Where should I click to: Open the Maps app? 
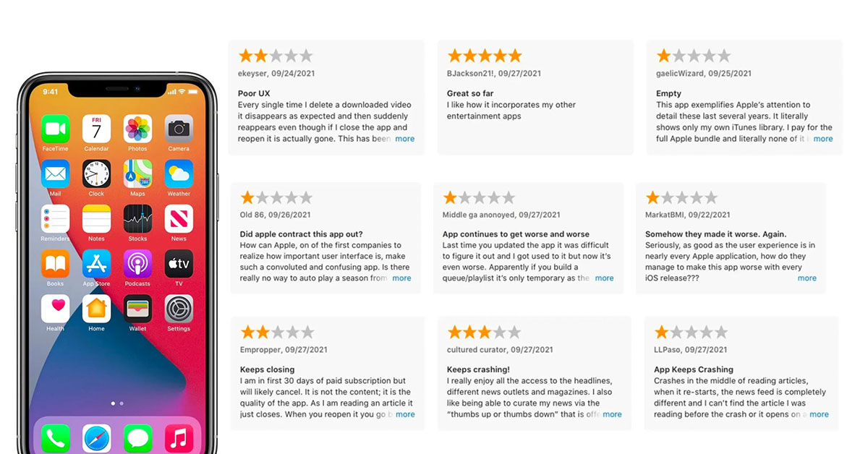point(137,174)
